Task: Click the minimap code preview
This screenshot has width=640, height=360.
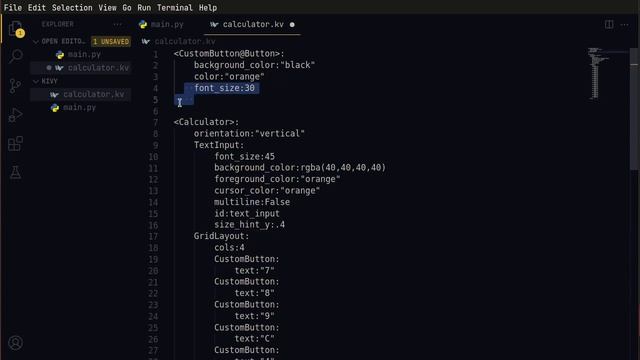Action: click(598, 73)
